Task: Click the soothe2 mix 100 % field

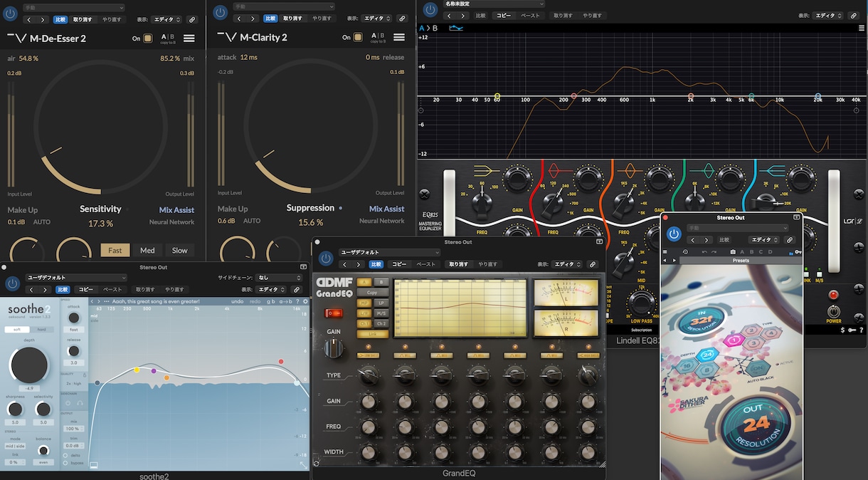Action: 73,428
